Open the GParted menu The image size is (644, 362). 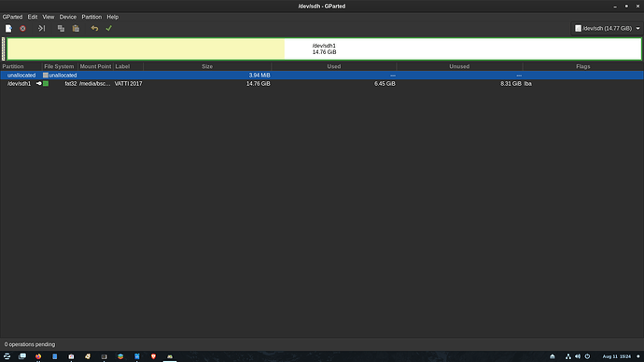click(12, 17)
